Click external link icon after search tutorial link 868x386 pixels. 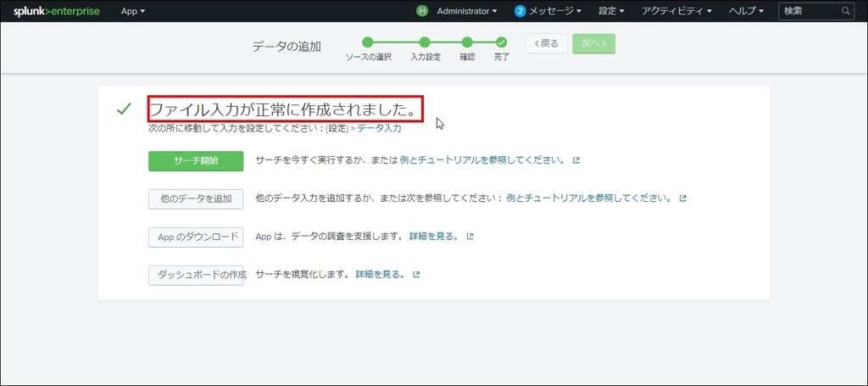coord(576,160)
